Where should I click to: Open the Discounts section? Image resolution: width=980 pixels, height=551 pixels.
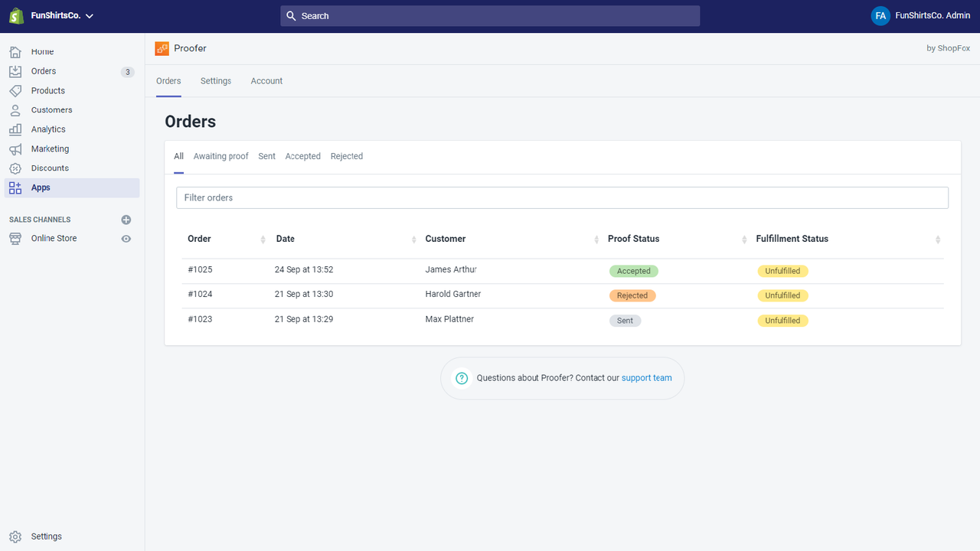point(15,168)
